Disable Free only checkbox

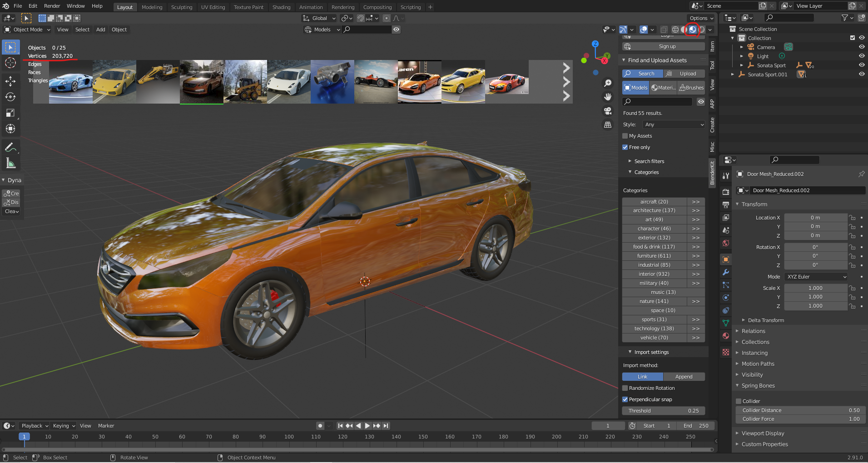(x=625, y=147)
